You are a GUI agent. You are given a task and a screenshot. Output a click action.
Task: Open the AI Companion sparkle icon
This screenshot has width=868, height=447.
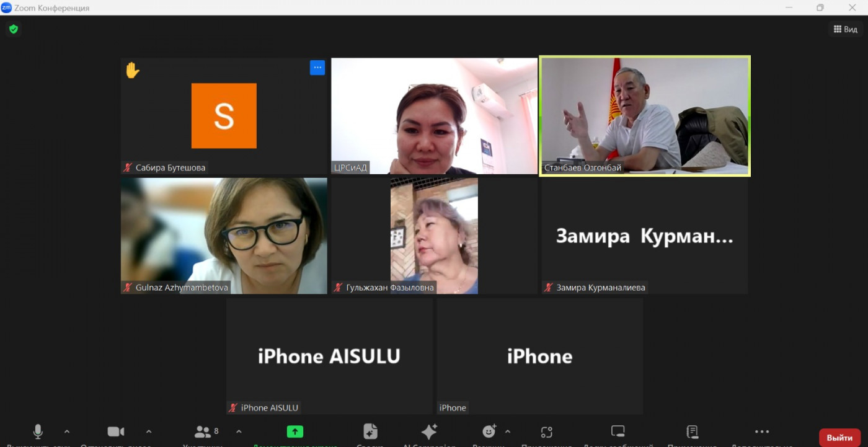429,432
